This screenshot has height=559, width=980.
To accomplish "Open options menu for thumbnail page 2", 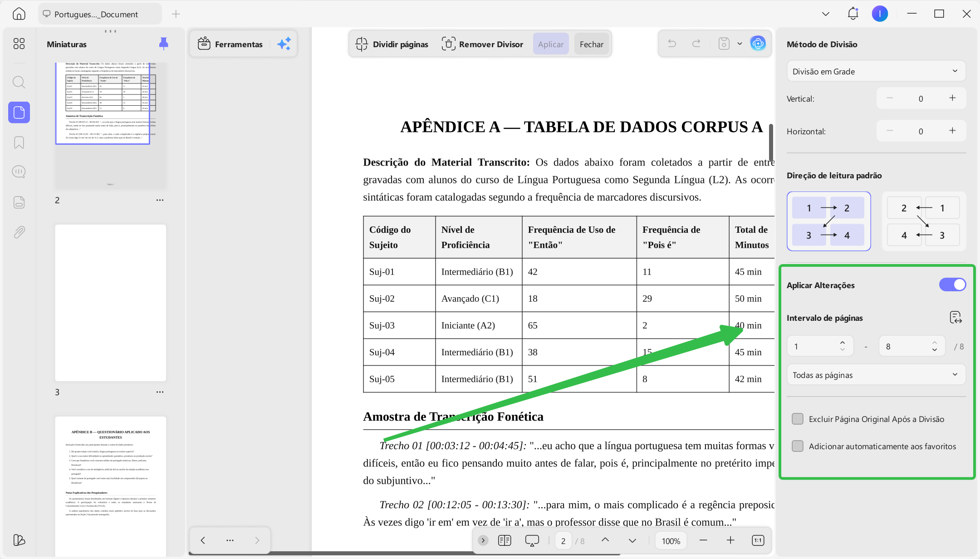I will pyautogui.click(x=160, y=200).
